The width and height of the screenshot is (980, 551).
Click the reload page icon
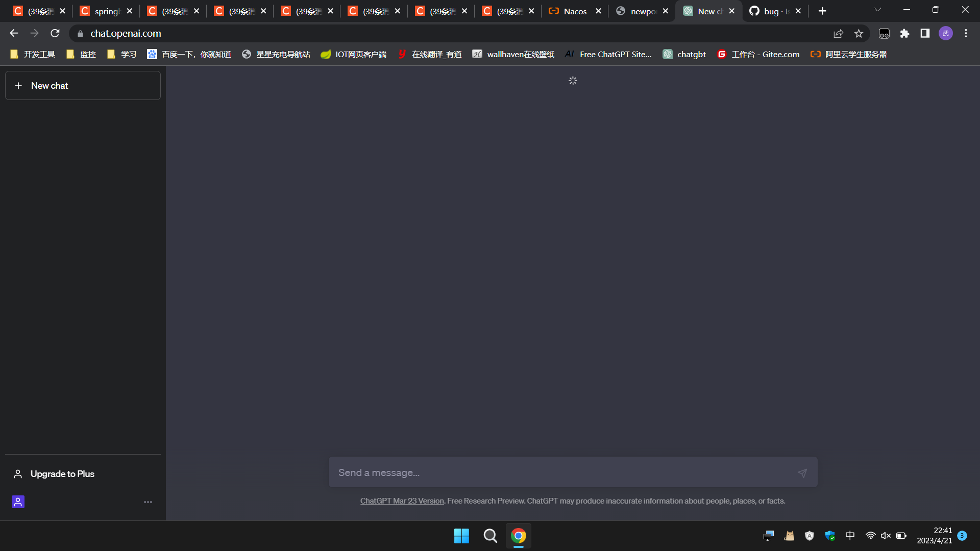(55, 33)
